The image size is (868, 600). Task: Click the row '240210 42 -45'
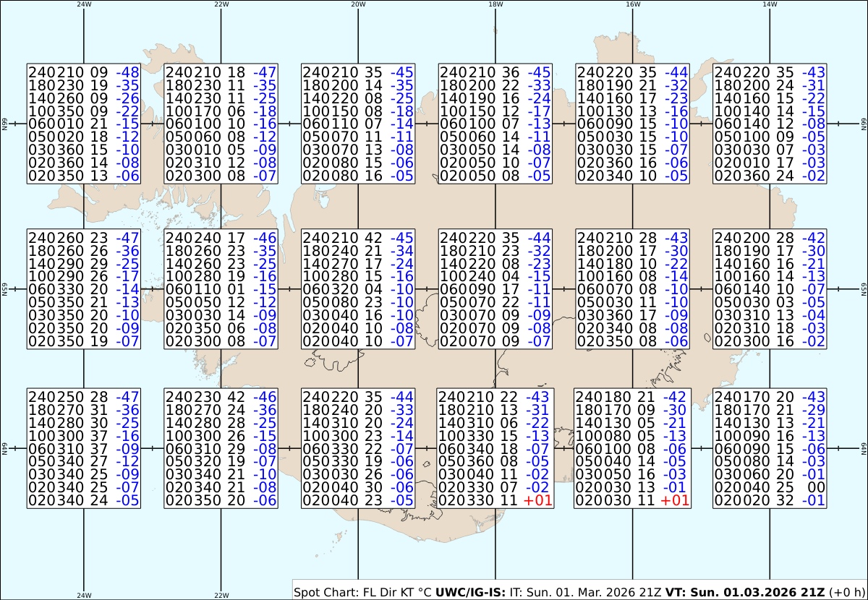click(x=358, y=237)
